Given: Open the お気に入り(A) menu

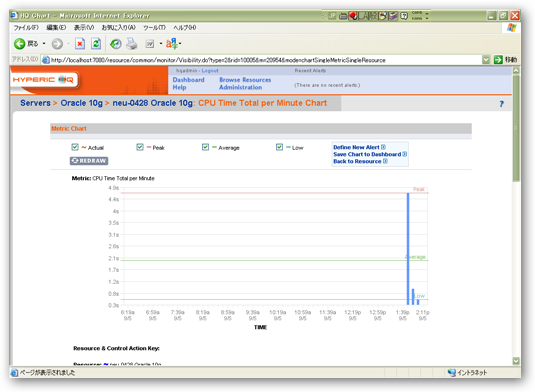Looking at the screenshot, I should [118, 28].
